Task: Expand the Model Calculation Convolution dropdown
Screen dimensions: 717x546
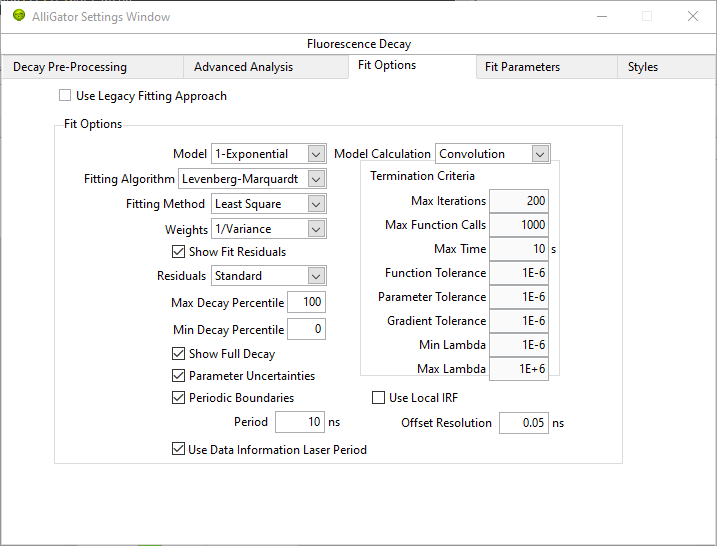Action: tap(492, 154)
